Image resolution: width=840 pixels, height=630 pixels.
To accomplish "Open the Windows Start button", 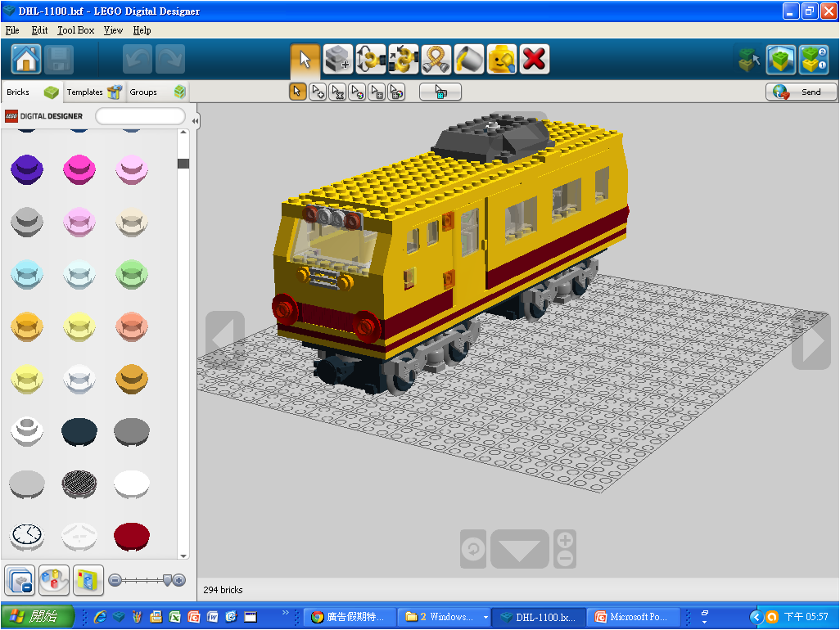I will click(38, 617).
